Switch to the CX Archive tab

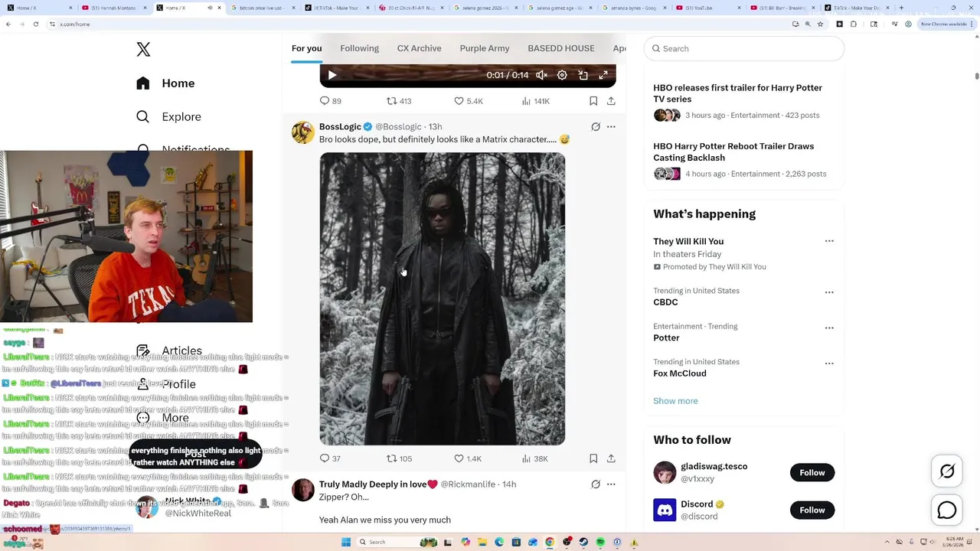coord(419,48)
